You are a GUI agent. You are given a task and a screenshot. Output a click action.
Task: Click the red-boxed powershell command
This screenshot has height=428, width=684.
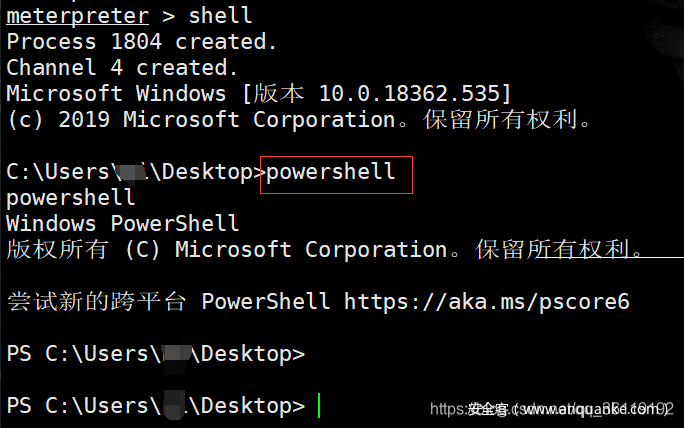[x=331, y=172]
